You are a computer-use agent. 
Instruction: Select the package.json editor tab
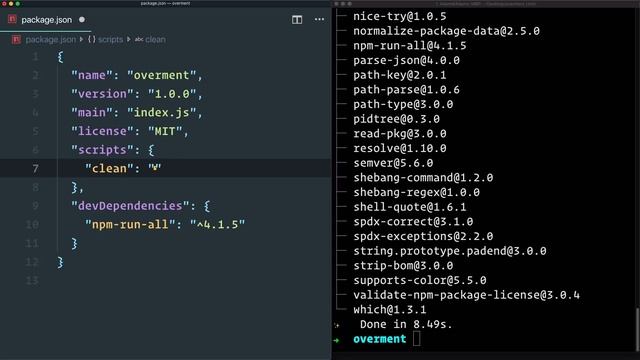(x=47, y=20)
